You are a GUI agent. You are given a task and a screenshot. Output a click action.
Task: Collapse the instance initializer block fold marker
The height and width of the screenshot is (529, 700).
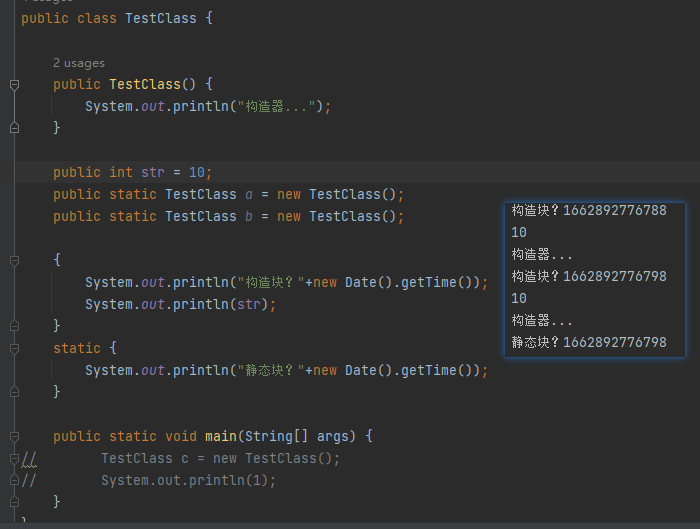[x=14, y=260]
